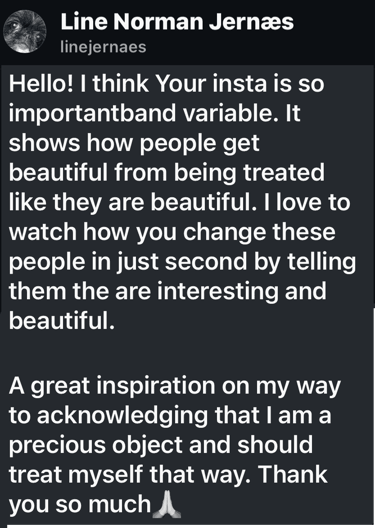This screenshot has width=375, height=528.
Task: Open Line Norman Jernæs profile picture
Action: [x=25, y=31]
